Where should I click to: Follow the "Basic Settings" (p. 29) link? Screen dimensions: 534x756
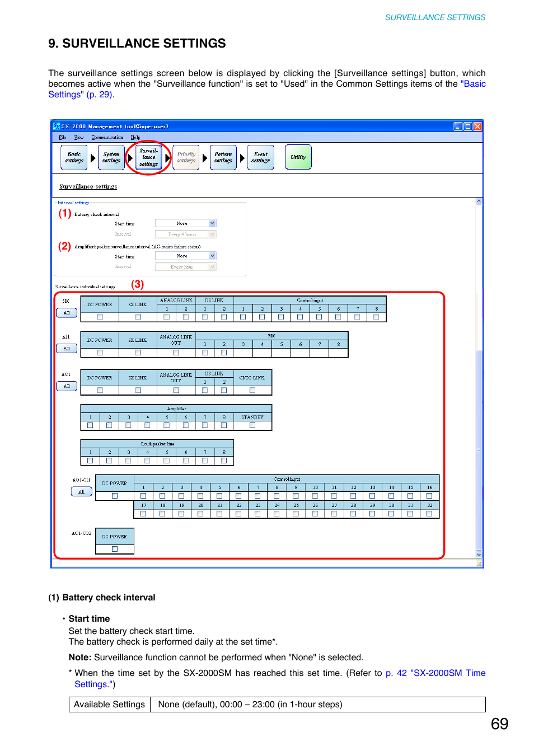click(x=267, y=89)
